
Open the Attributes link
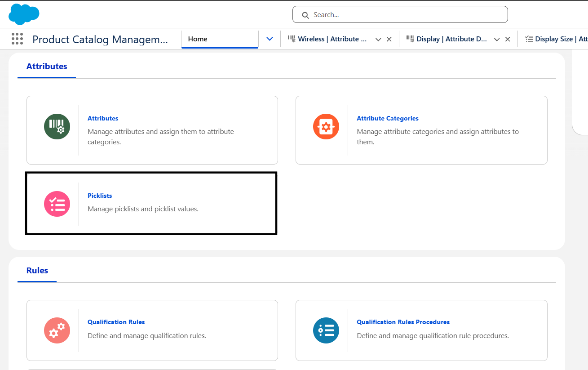(x=103, y=118)
